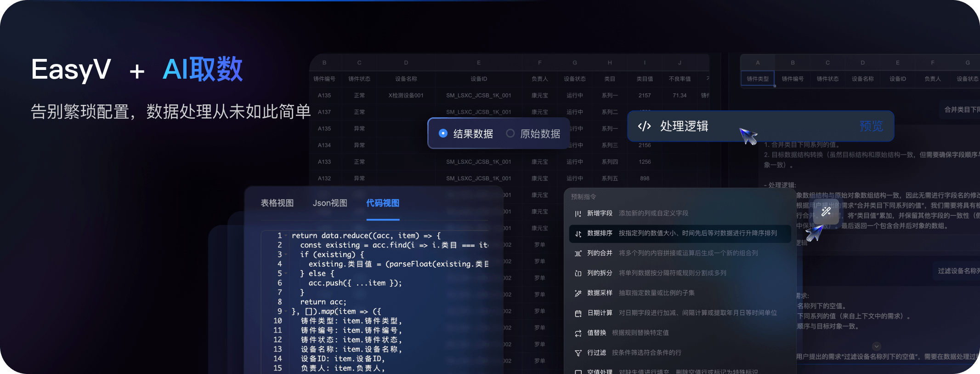
Task: Click the 新增字段 column-add icon
Action: (x=578, y=213)
